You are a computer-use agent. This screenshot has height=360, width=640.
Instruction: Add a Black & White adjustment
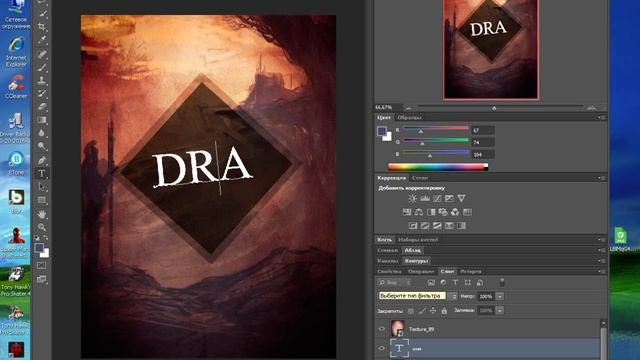click(x=431, y=212)
